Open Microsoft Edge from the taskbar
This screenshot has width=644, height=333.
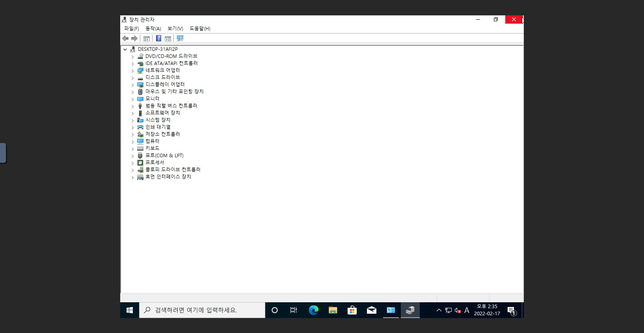click(x=314, y=310)
